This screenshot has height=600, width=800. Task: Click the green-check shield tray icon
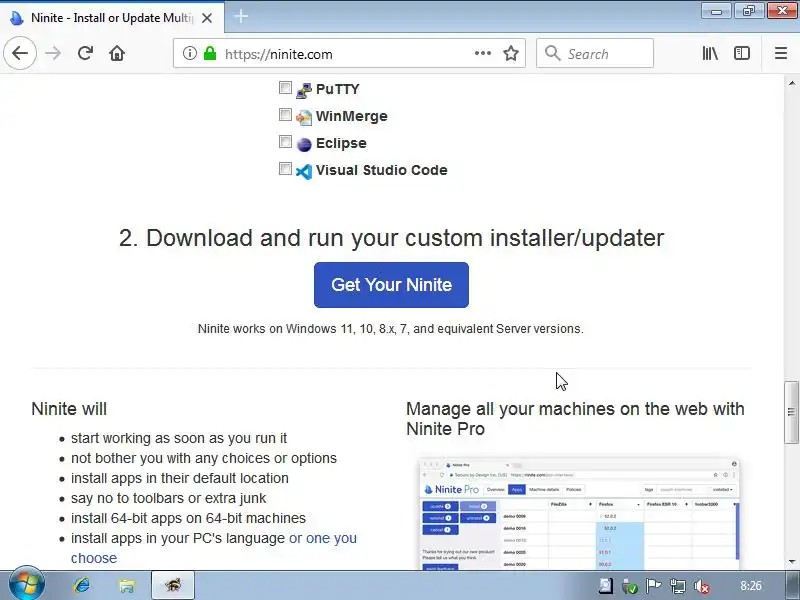pyautogui.click(x=630, y=586)
